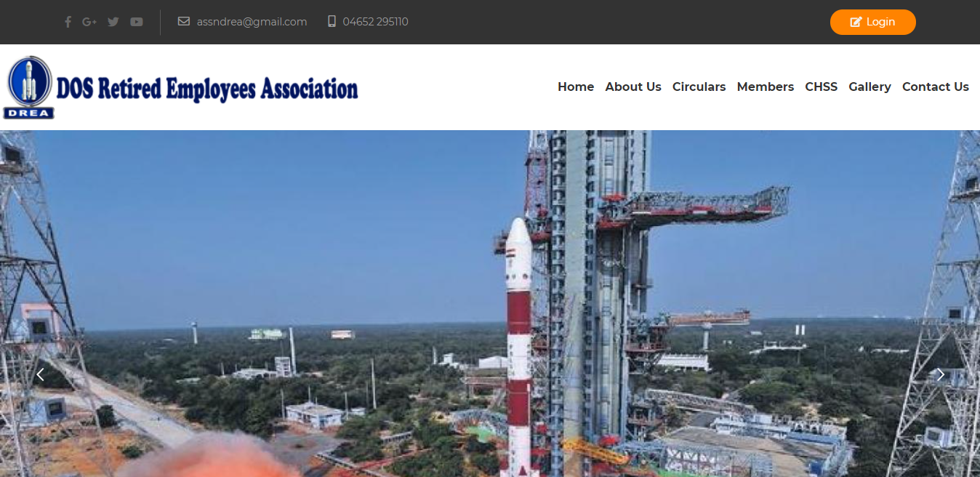
Task: Click the edit icon inside Login button
Action: pyautogui.click(x=856, y=22)
